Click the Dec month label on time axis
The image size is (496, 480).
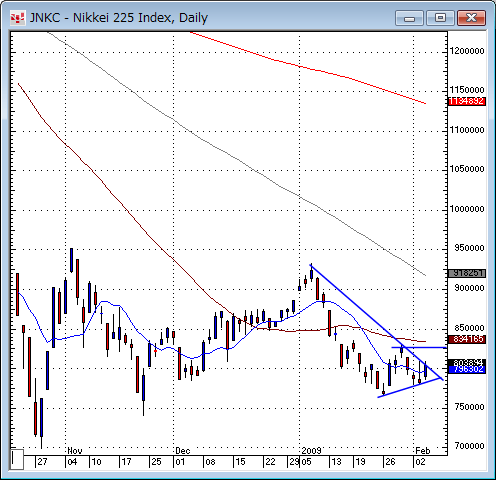click(183, 451)
